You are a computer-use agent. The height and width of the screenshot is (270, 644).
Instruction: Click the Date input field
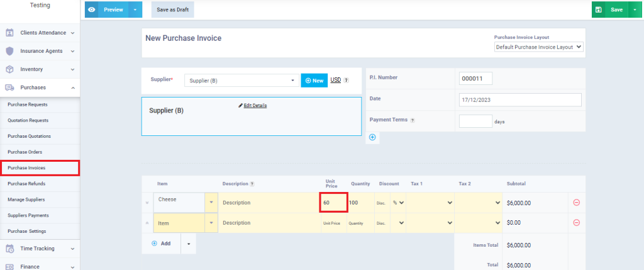pyautogui.click(x=520, y=100)
